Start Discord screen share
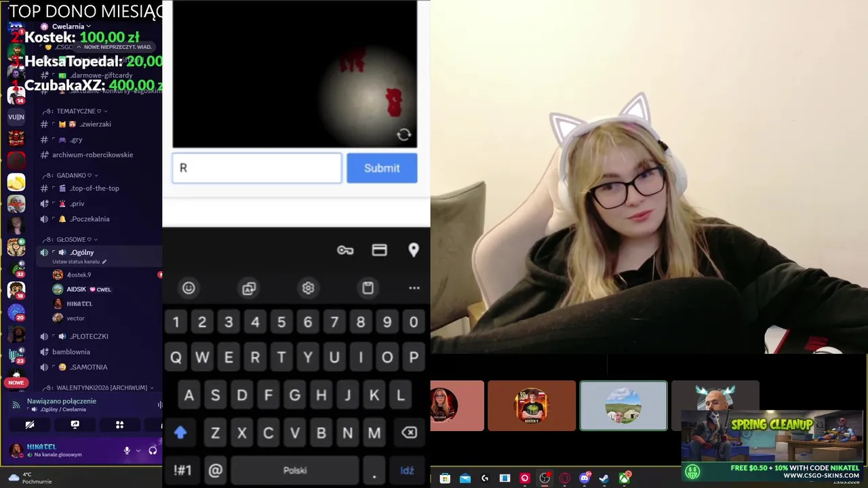The image size is (868, 488). tap(75, 425)
